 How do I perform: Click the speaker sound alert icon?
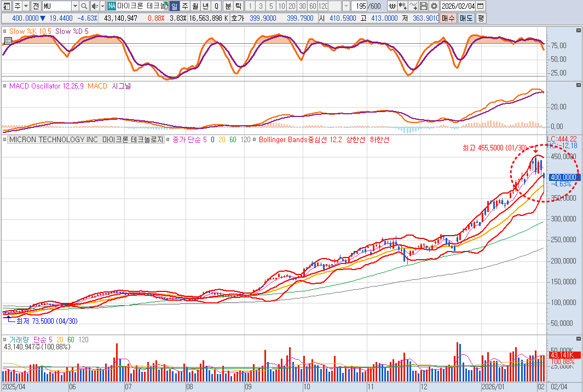(94, 6)
